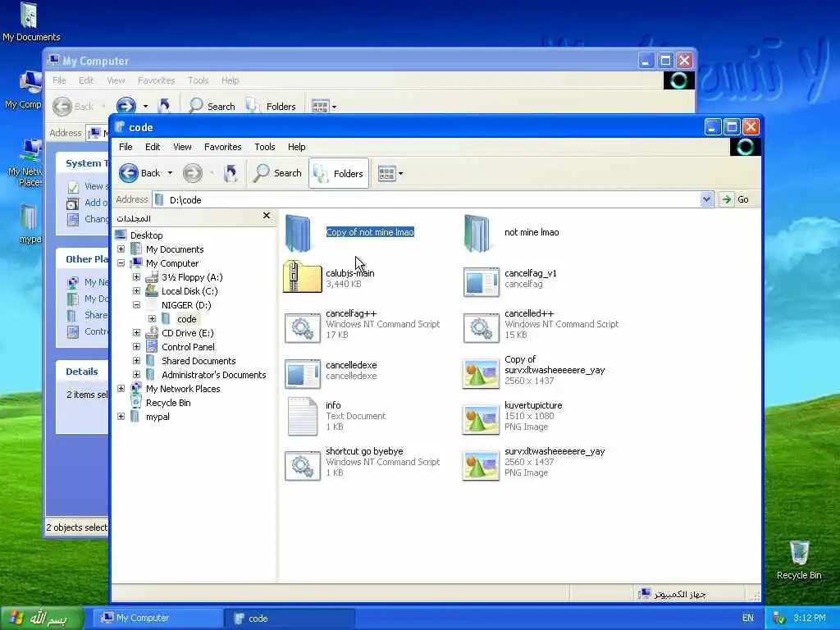Expand the Control Panel tree node

(137, 347)
